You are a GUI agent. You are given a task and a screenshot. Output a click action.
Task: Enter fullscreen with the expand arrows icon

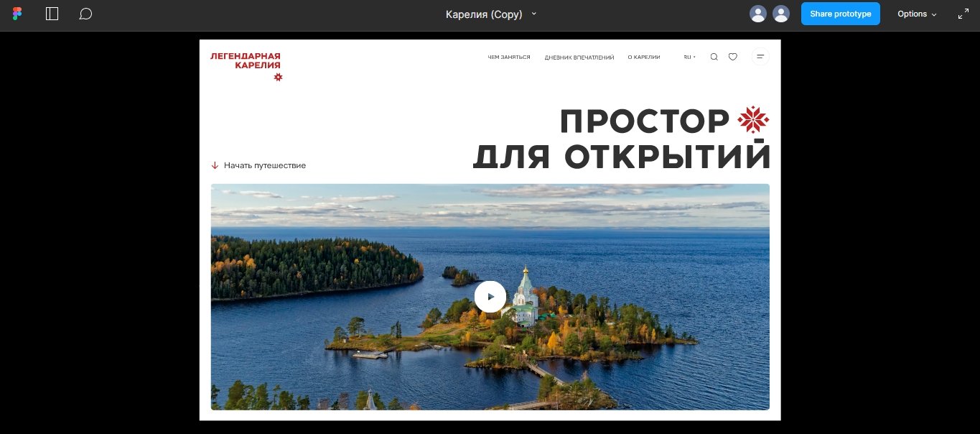[x=963, y=14]
